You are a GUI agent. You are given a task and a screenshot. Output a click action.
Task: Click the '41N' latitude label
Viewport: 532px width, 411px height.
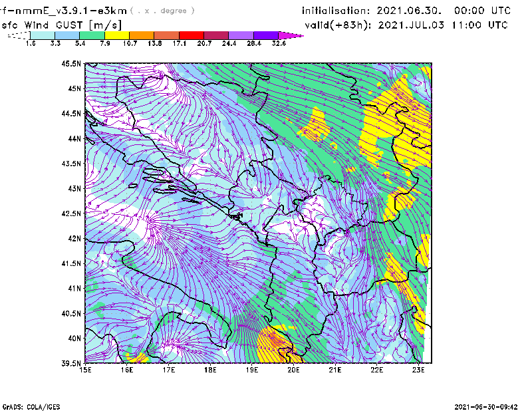[x=74, y=289]
